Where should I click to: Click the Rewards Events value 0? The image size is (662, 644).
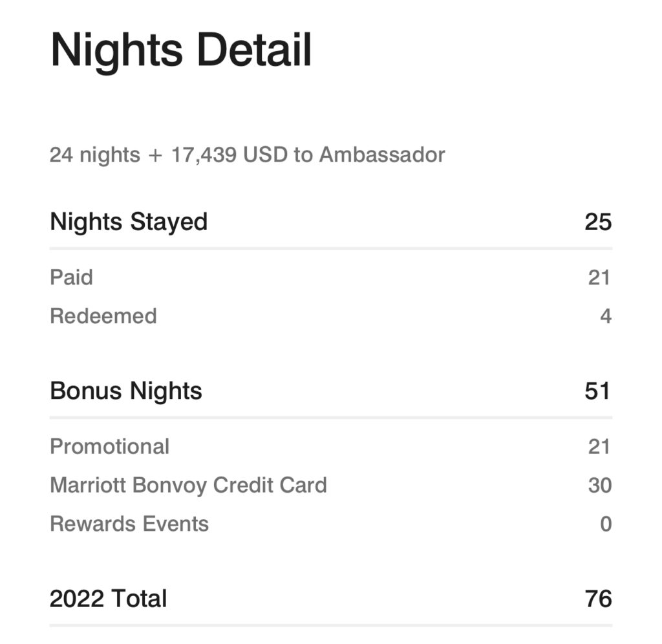tap(605, 524)
